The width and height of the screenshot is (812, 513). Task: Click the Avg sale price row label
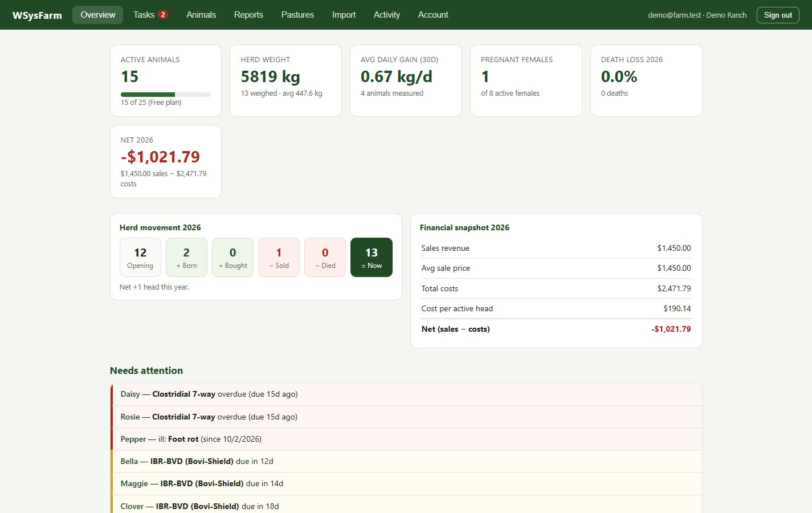[446, 268]
